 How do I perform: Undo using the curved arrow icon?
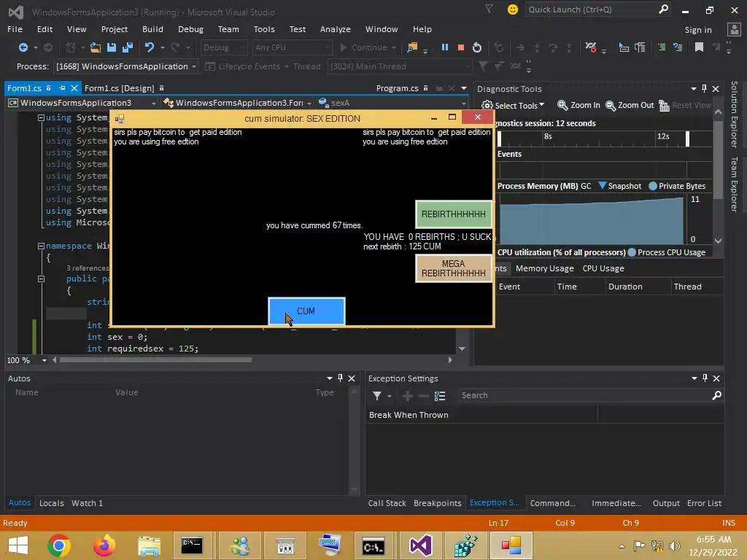(x=150, y=47)
